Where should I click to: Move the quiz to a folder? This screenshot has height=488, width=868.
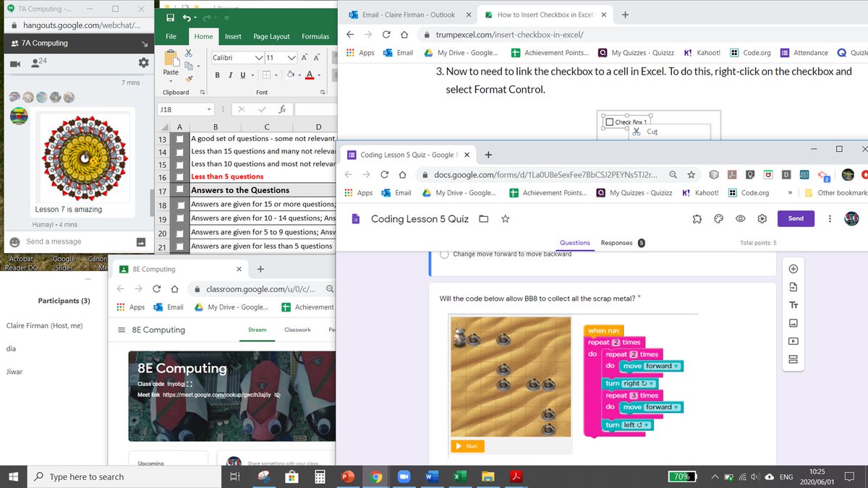point(484,218)
